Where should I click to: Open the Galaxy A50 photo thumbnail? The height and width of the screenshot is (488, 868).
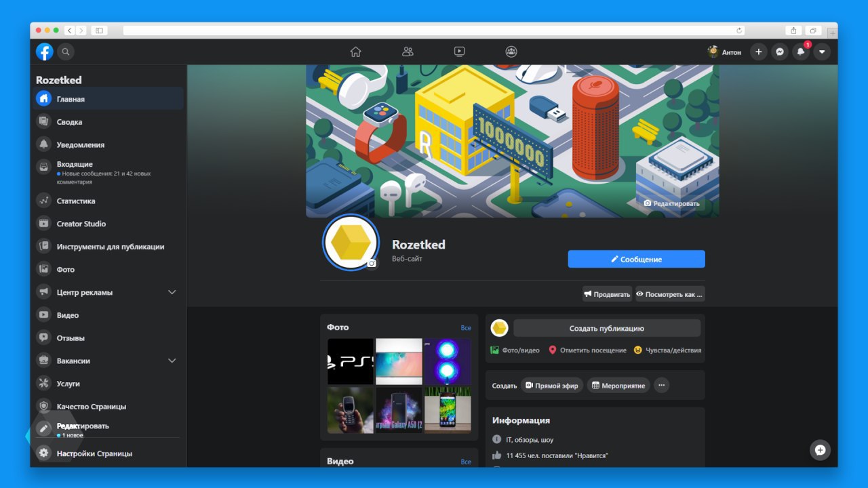(399, 410)
